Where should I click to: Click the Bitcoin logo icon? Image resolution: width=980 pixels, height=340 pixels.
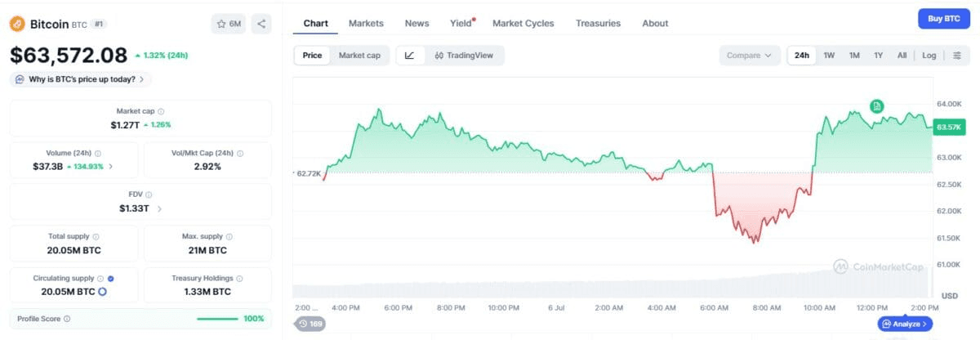pos(17,24)
